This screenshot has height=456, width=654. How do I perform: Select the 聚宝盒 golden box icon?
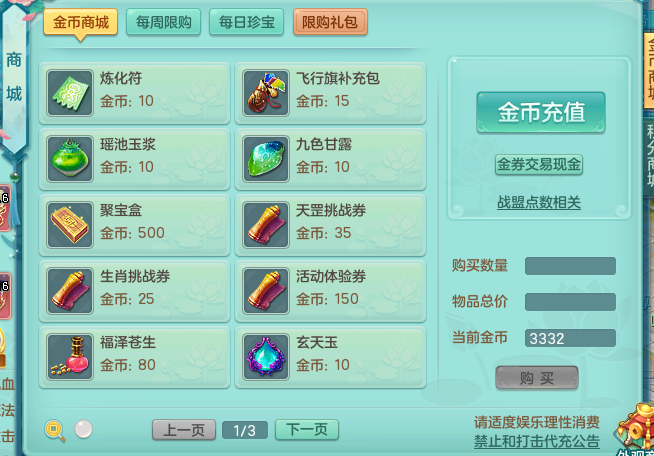tap(70, 225)
